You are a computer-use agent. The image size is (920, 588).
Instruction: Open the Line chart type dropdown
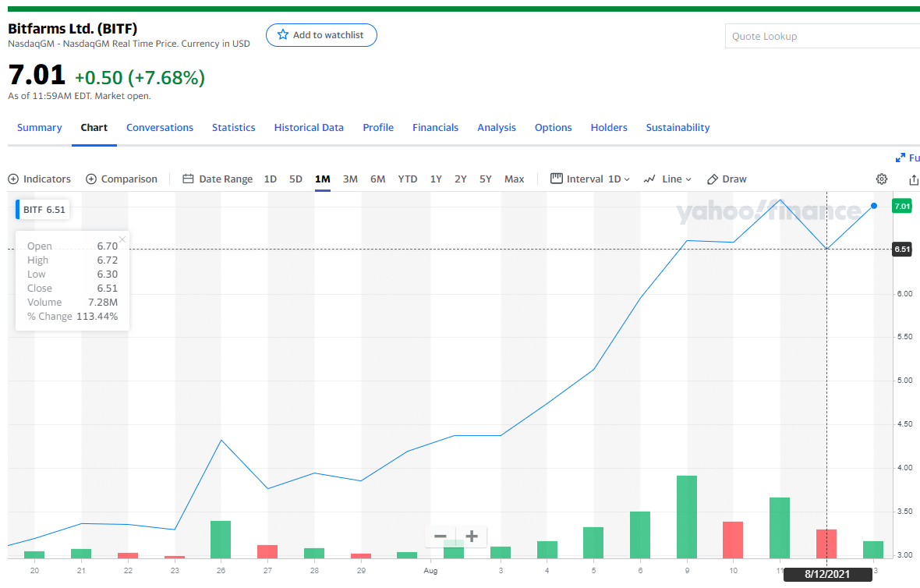(x=667, y=179)
